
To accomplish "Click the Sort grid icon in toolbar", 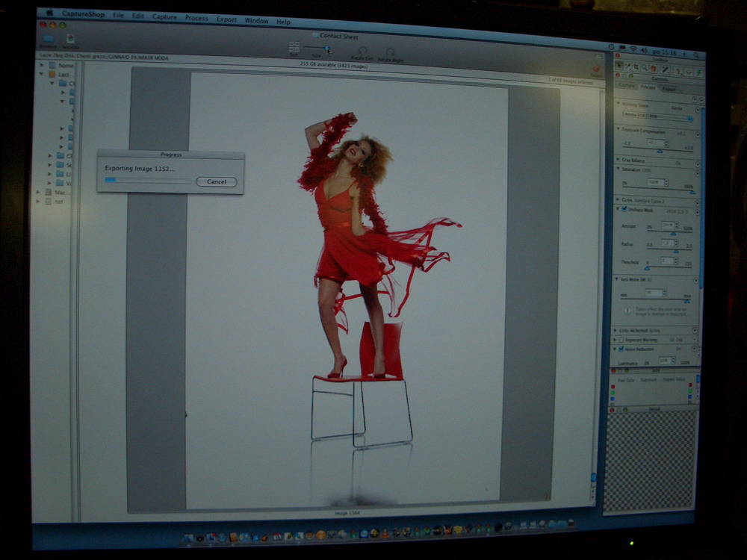I will (294, 47).
